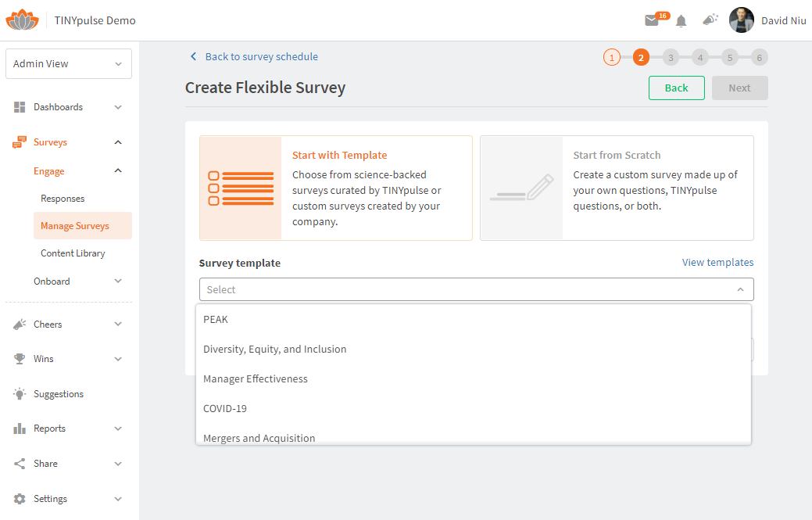812x520 pixels.
Task: Collapse the Engage section chevron
Action: (118, 170)
